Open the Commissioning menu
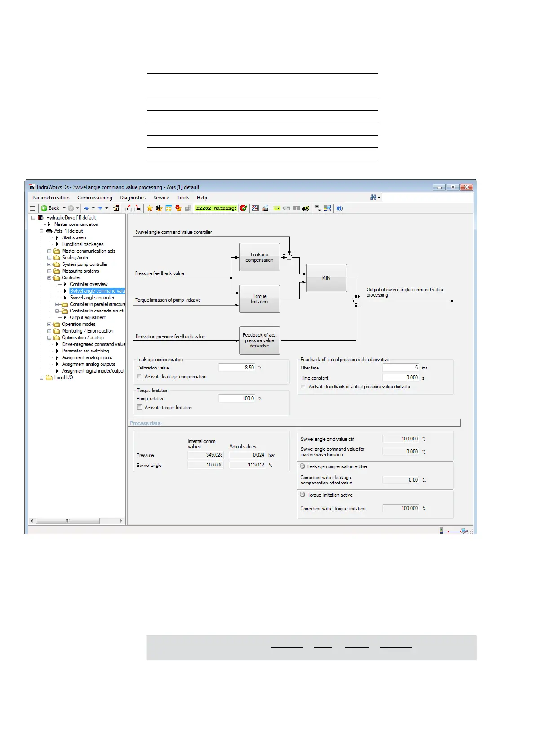Viewport: 535px width, 756px height. pyautogui.click(x=94, y=198)
